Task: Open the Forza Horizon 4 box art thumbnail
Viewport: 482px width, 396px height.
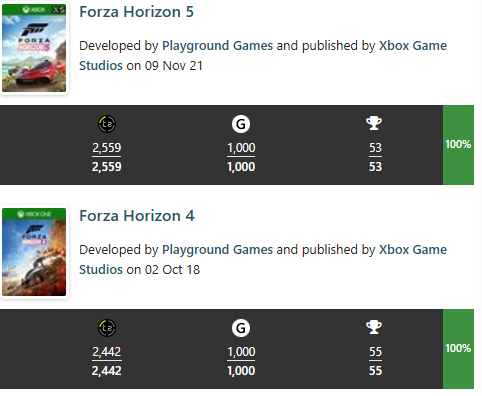Action: [34, 252]
